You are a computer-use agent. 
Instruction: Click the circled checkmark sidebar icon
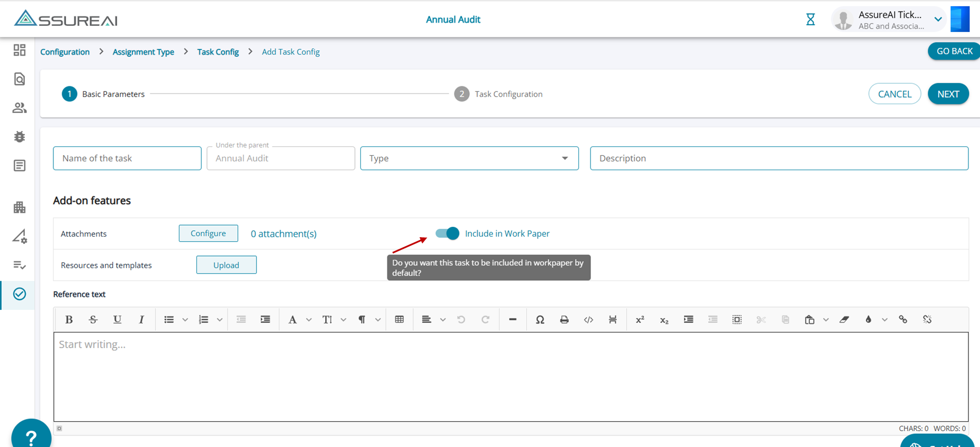pos(20,294)
